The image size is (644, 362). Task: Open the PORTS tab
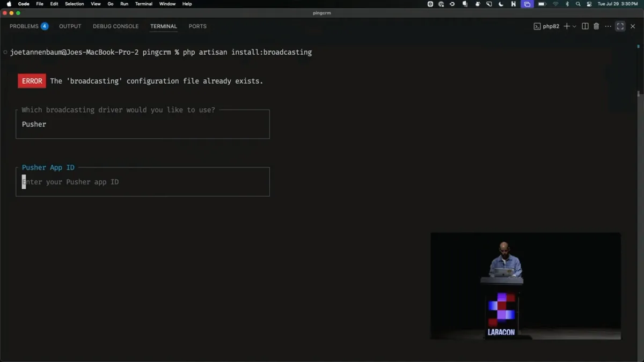197,26
